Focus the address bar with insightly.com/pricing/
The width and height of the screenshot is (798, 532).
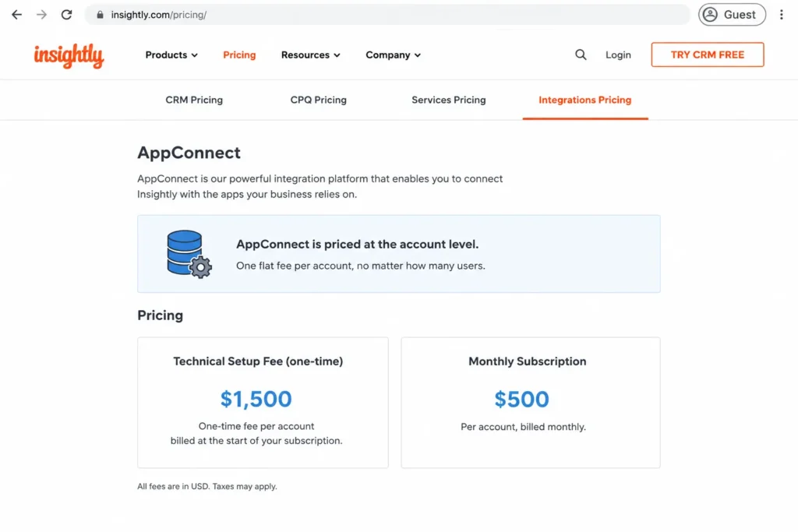(x=387, y=15)
